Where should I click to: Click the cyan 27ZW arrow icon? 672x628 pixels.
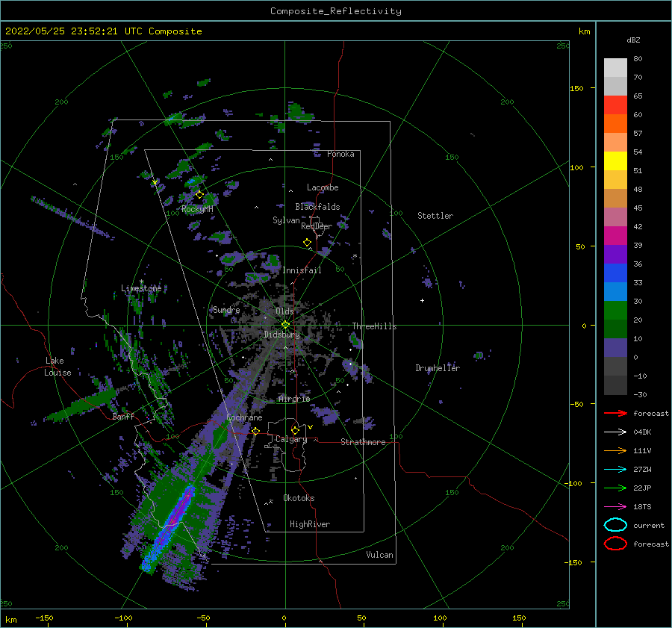615,470
